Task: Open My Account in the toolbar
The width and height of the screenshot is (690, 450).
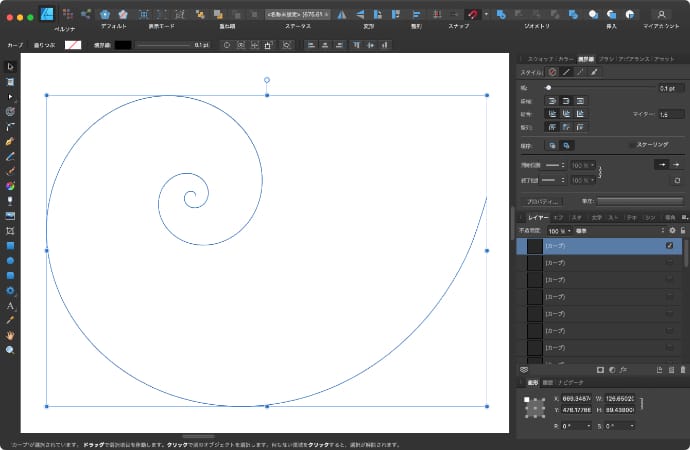Action: pyautogui.click(x=662, y=14)
